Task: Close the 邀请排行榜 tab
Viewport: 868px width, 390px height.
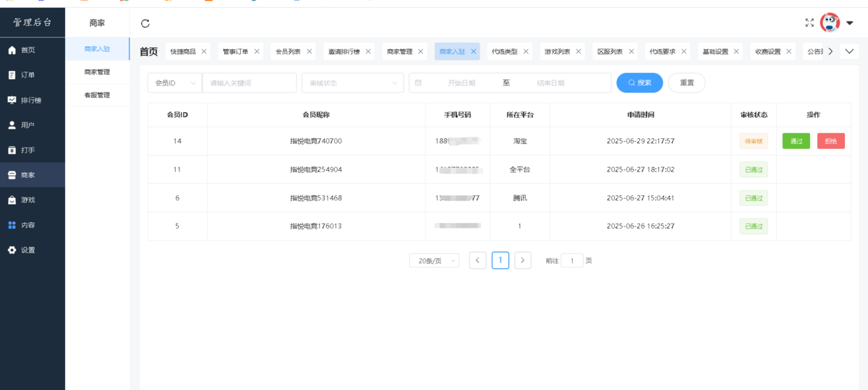Action: [x=368, y=51]
